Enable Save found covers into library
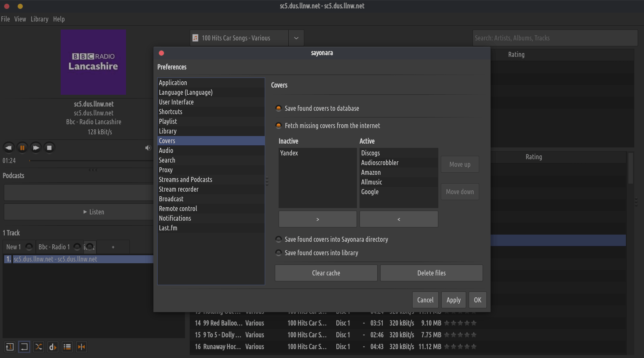 [279, 253]
